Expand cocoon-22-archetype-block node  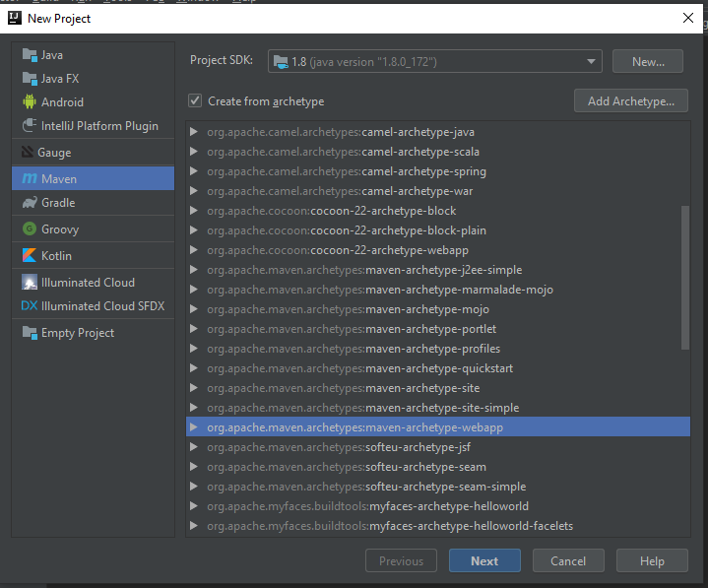point(194,211)
